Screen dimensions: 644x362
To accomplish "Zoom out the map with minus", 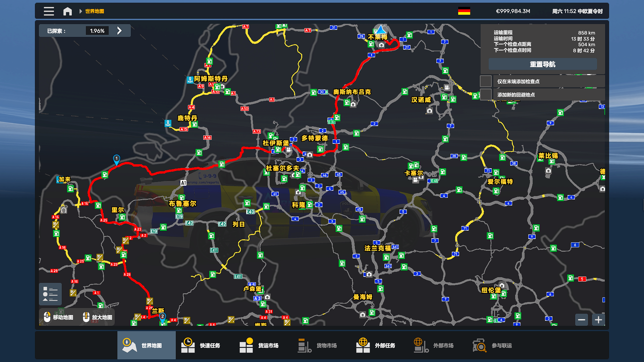I will [582, 320].
